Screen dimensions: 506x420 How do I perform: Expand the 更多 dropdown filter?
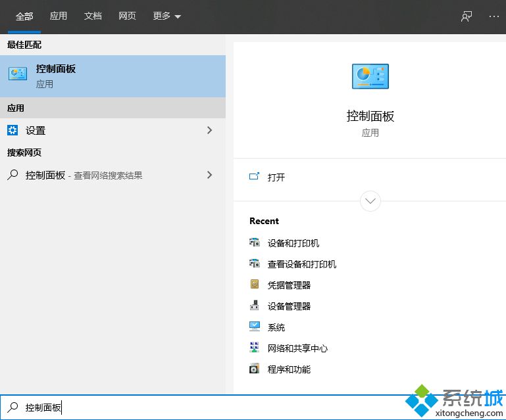(166, 16)
